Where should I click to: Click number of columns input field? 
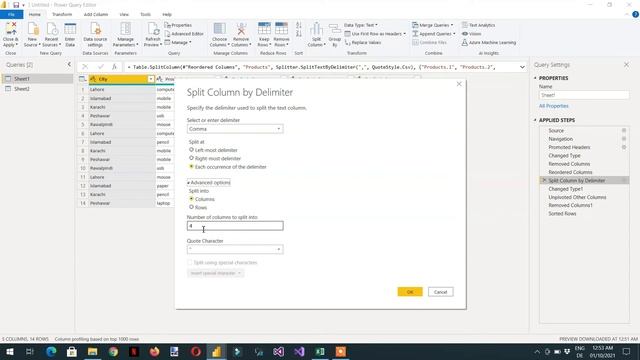(235, 226)
